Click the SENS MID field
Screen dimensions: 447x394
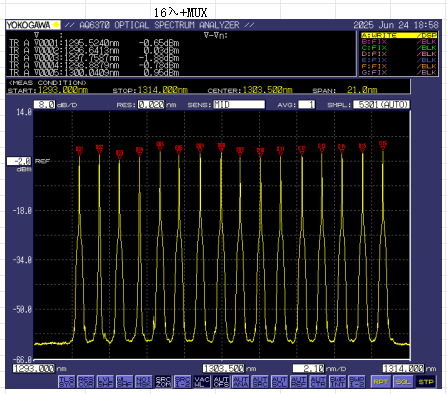pyautogui.click(x=239, y=105)
